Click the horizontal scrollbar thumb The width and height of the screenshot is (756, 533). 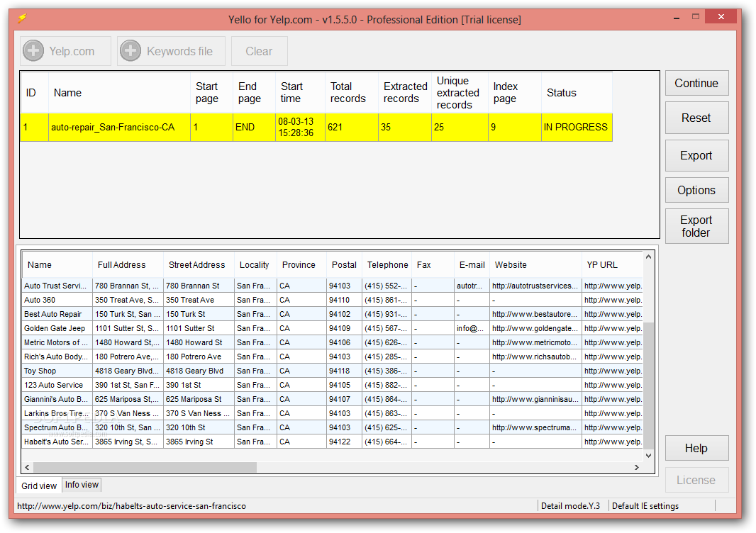(x=145, y=468)
